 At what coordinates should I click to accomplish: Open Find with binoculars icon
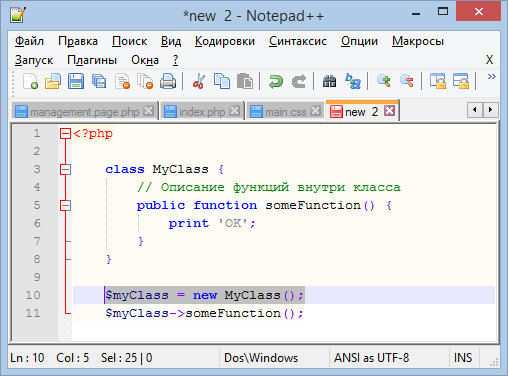(329, 81)
